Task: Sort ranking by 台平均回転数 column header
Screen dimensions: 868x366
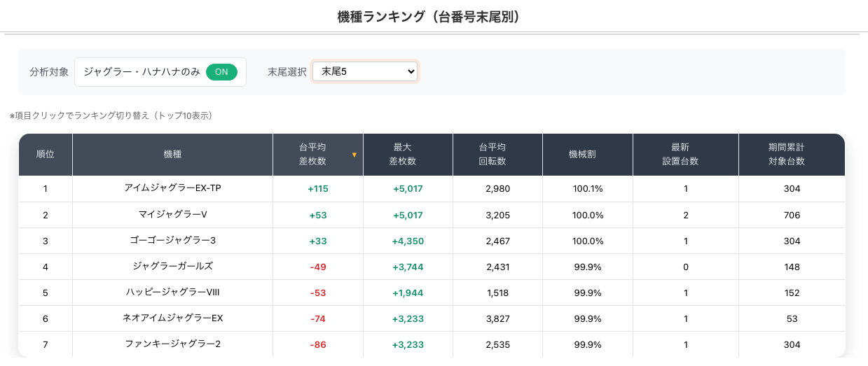Action: [497, 155]
